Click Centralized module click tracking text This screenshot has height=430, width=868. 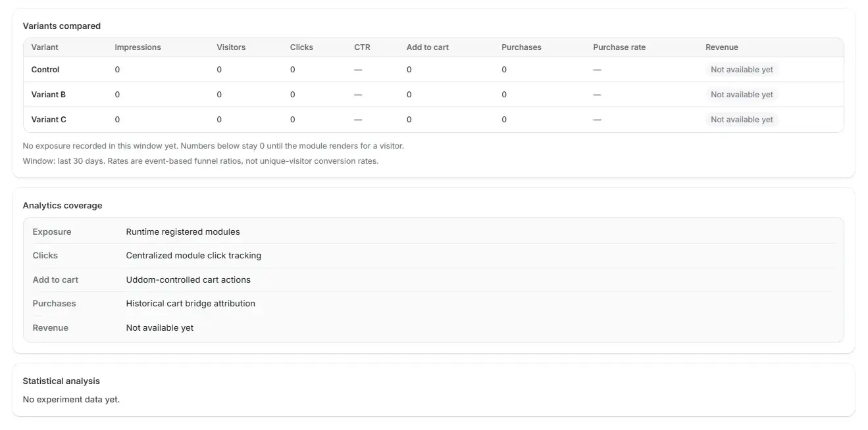tap(193, 256)
